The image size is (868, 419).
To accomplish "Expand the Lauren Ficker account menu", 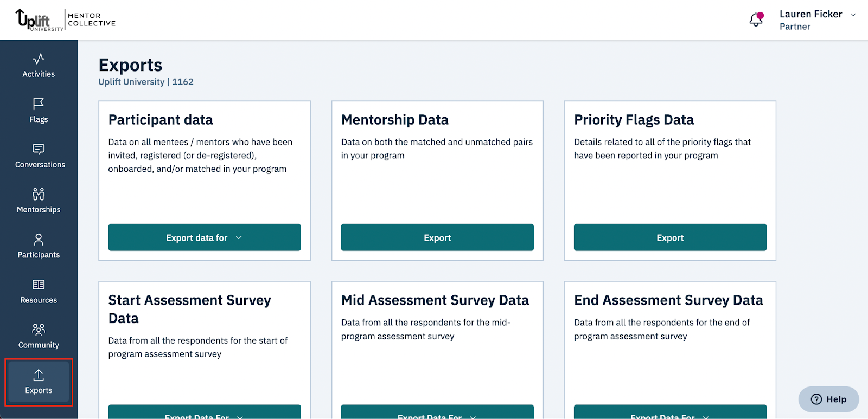I will (x=853, y=15).
